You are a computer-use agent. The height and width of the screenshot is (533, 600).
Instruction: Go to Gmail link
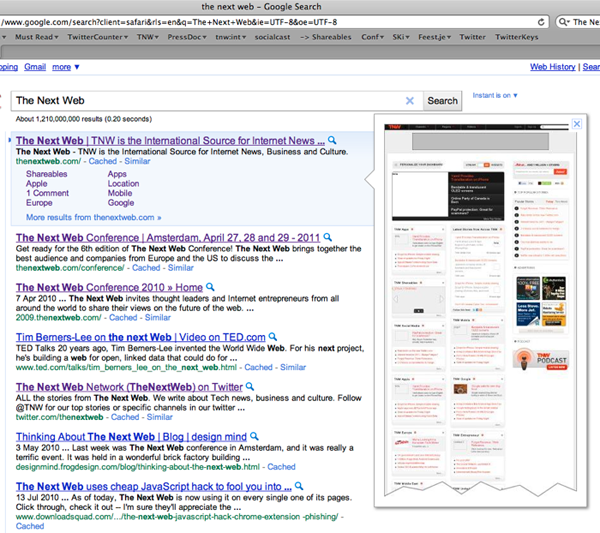[x=35, y=67]
